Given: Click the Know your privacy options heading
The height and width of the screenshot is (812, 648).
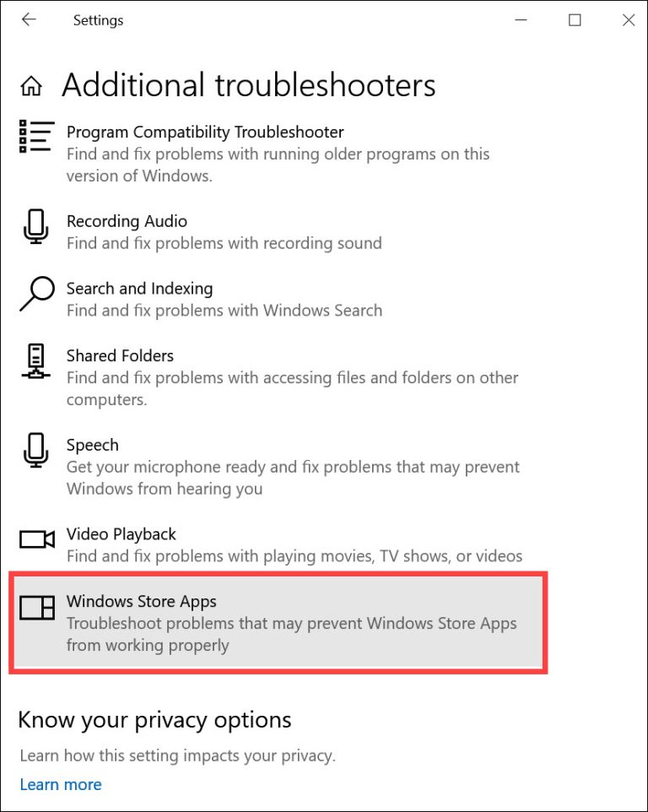Looking at the screenshot, I should coord(154,719).
